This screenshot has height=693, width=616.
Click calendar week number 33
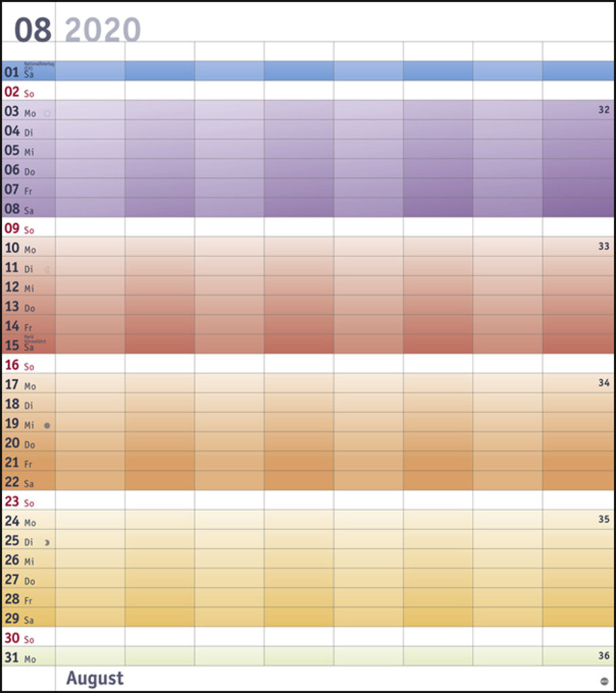click(604, 246)
